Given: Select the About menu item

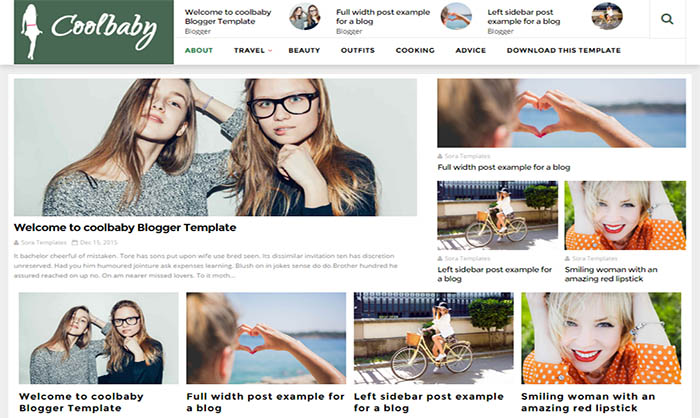Looking at the screenshot, I should (199, 50).
